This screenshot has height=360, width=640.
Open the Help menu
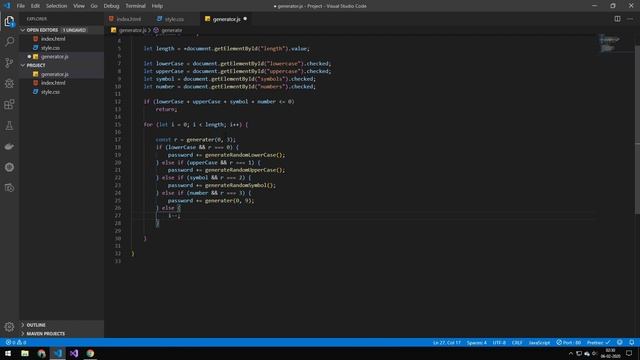tap(157, 6)
